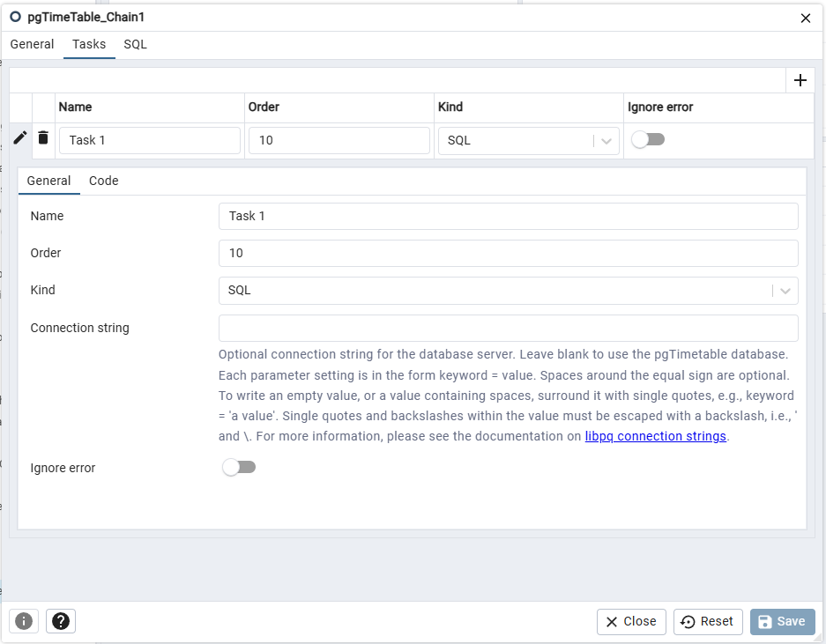Delete Task 1 row with trash icon
This screenshot has height=644, width=826.
click(43, 138)
